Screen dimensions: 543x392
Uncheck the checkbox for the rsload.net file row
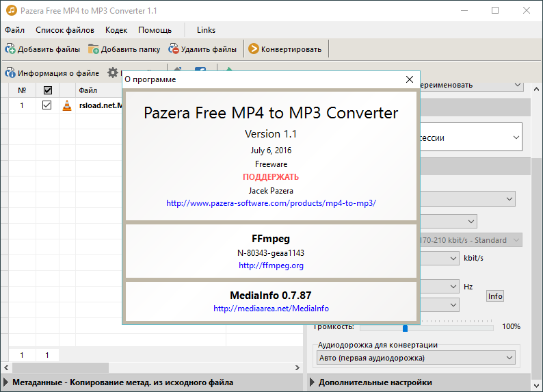point(47,105)
